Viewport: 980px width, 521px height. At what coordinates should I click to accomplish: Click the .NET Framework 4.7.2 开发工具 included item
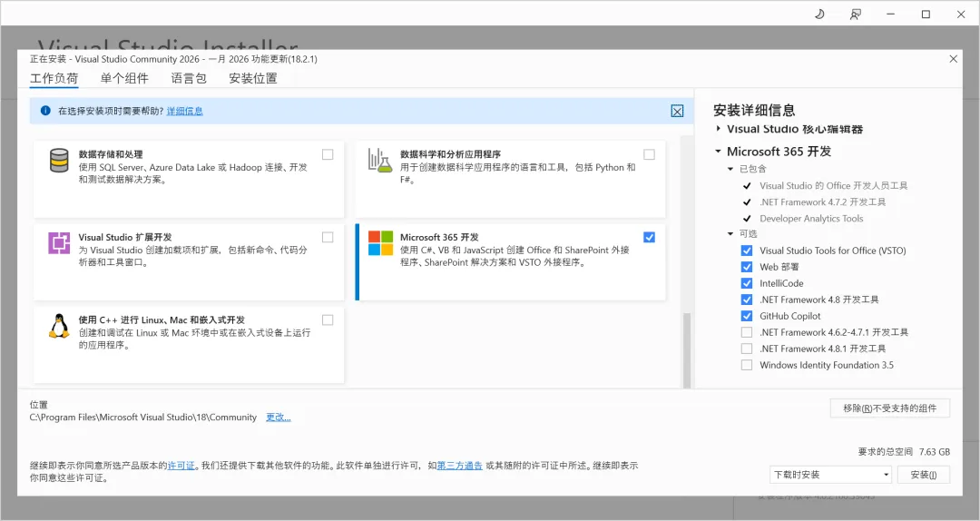point(822,202)
